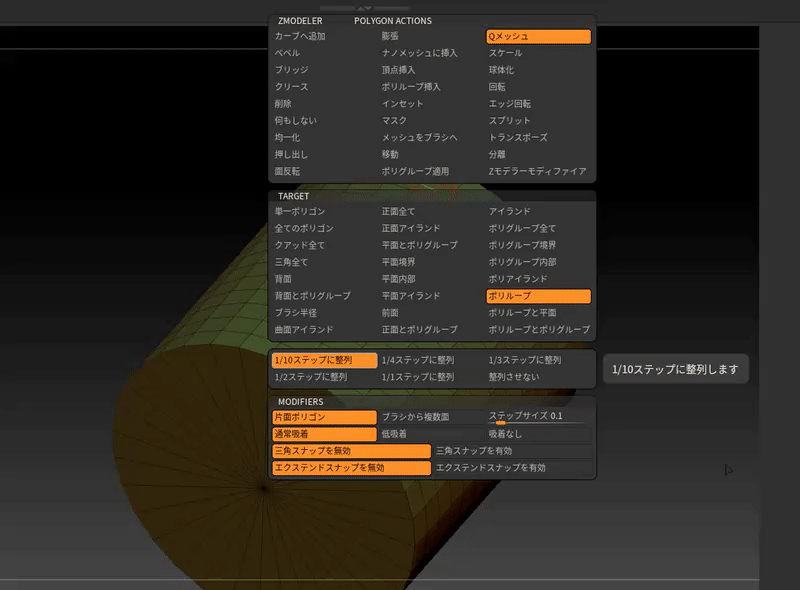Select the 面反転 action
The width and height of the screenshot is (800, 590).
(x=287, y=171)
